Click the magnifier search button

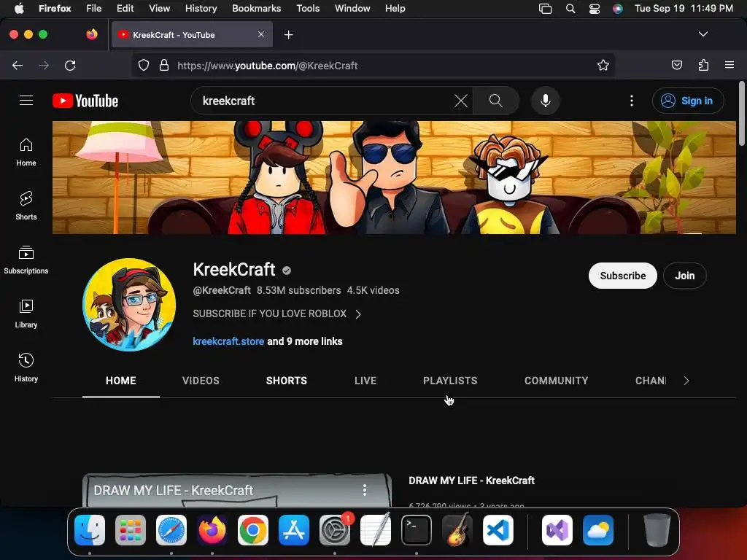point(495,101)
